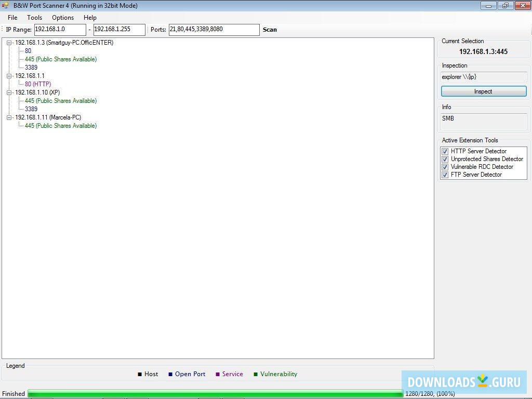The width and height of the screenshot is (532, 399).
Task: Click the 1280/1280, (100%) progress counter
Action: [430, 394]
